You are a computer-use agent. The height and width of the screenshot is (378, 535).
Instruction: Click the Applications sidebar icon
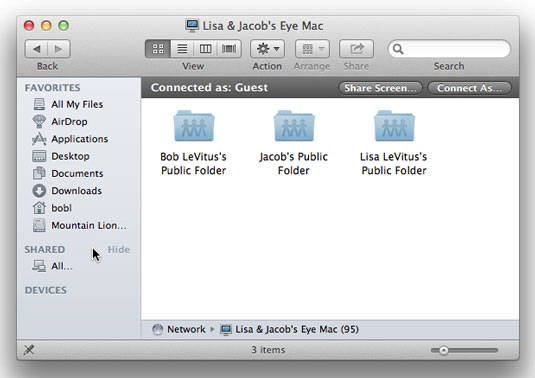(x=39, y=139)
